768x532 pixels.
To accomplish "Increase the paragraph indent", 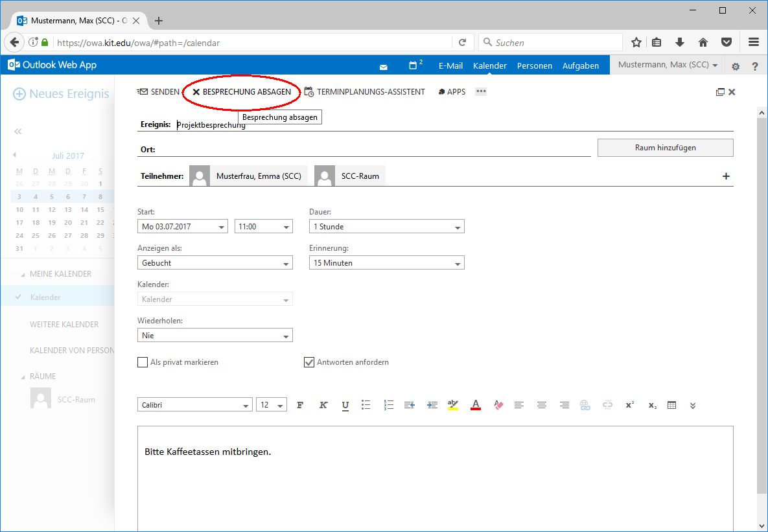I will tap(432, 405).
